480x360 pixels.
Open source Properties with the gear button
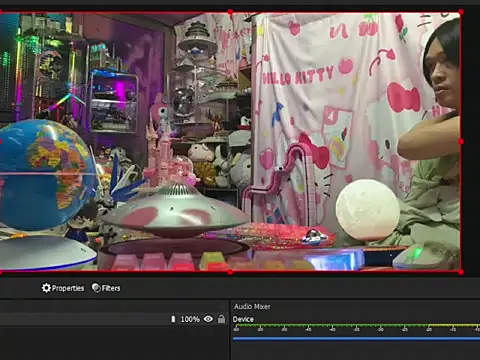point(63,288)
